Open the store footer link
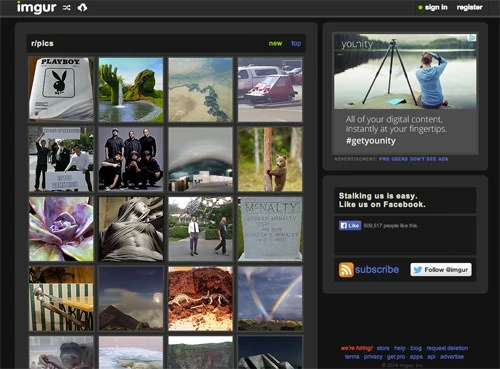 click(x=383, y=348)
